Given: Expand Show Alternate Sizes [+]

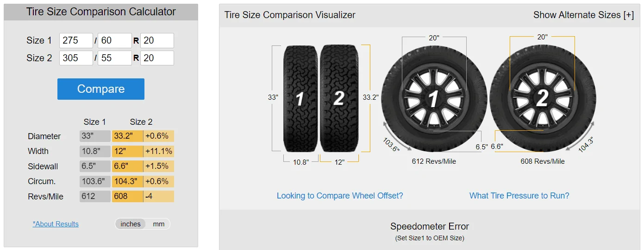Looking at the screenshot, I should [x=583, y=15].
